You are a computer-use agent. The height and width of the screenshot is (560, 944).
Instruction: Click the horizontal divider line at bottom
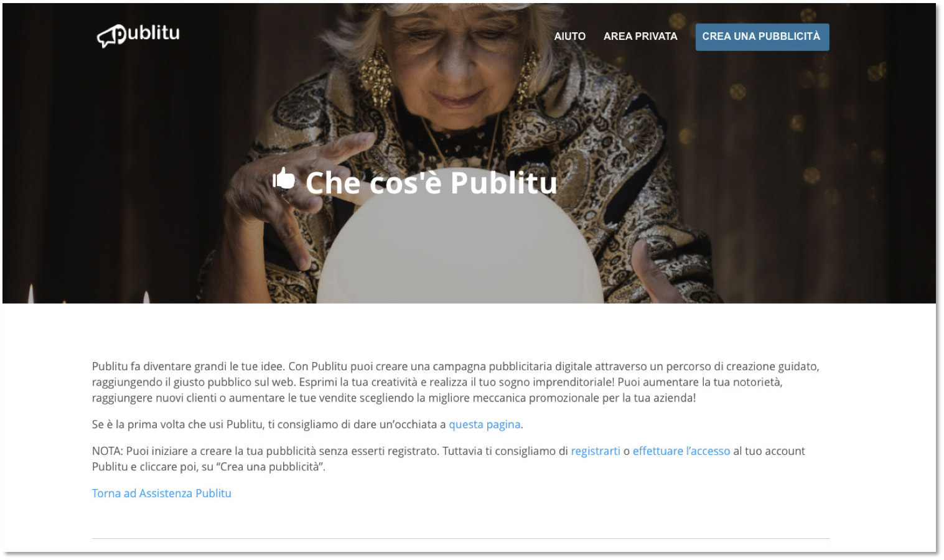point(460,538)
